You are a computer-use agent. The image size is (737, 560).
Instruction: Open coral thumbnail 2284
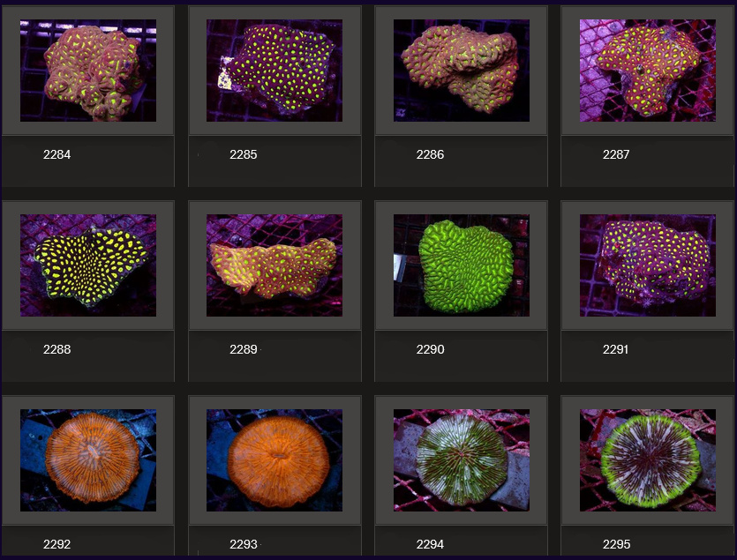88,71
